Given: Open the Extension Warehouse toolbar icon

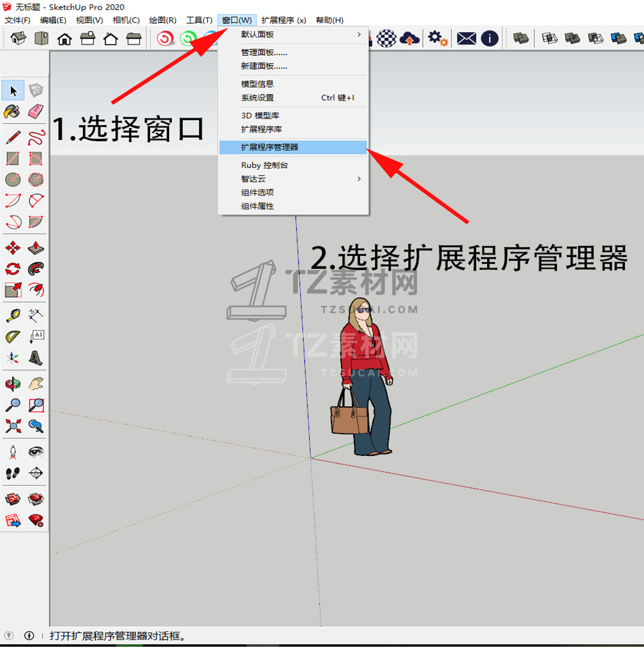Looking at the screenshot, I should coord(36,499).
